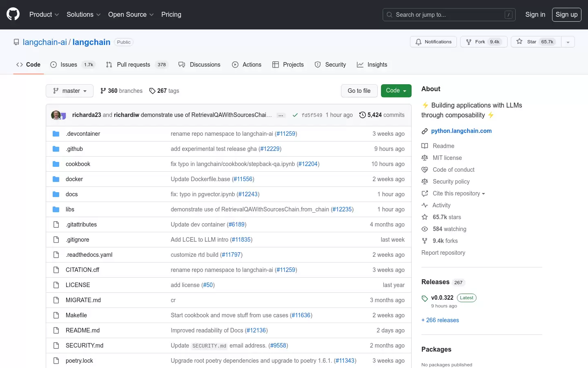Click the LICENSE file icon

tap(56, 285)
